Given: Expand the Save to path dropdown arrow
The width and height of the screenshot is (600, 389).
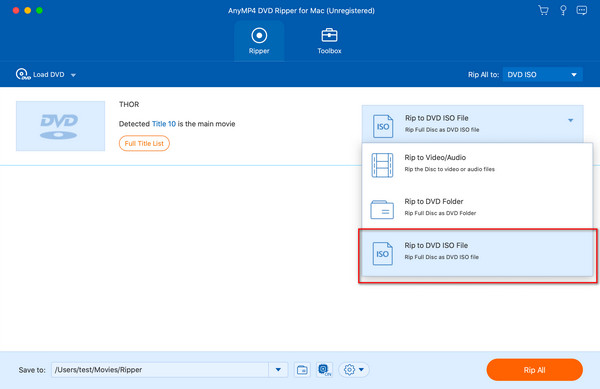Looking at the screenshot, I should pyautogui.click(x=278, y=370).
